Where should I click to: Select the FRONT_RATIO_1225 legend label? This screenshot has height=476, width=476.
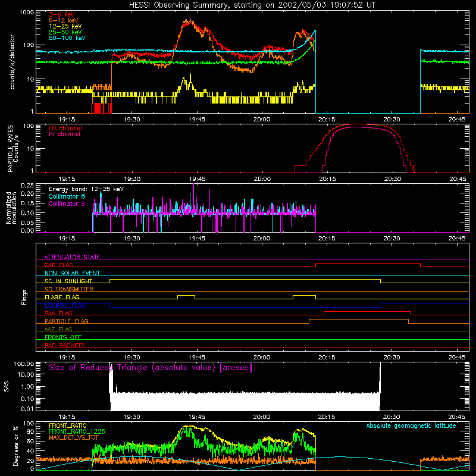point(77,431)
